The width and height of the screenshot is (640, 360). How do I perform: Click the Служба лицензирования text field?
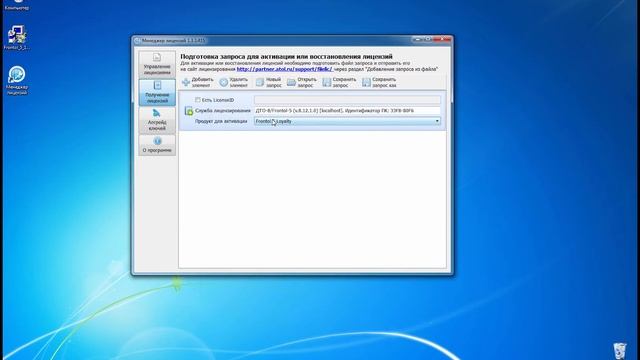pyautogui.click(x=347, y=111)
